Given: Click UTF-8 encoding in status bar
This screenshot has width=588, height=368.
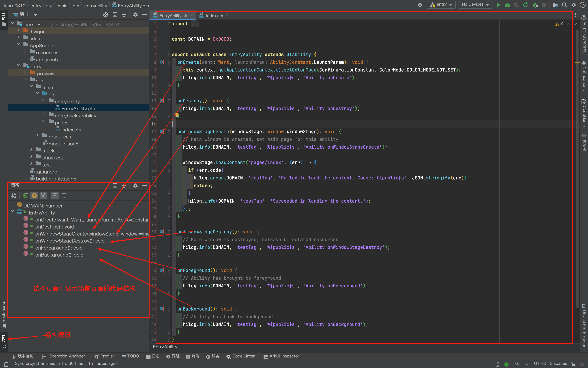Looking at the screenshot, I should click(540, 363).
